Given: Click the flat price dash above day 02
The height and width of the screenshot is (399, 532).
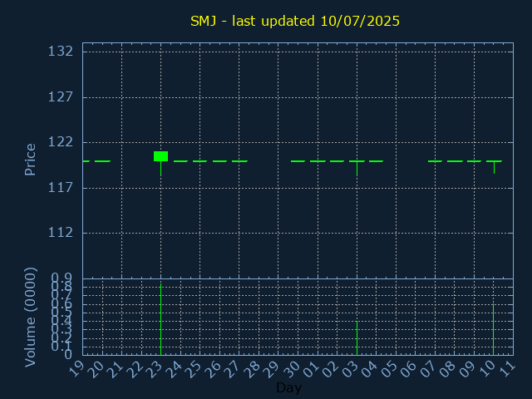Looking at the screenshot, I should [337, 161].
